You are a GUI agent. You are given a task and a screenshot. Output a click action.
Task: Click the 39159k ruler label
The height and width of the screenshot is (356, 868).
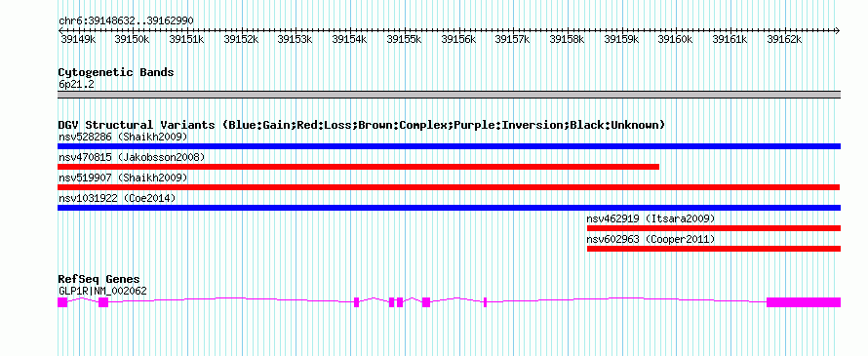pos(621,40)
